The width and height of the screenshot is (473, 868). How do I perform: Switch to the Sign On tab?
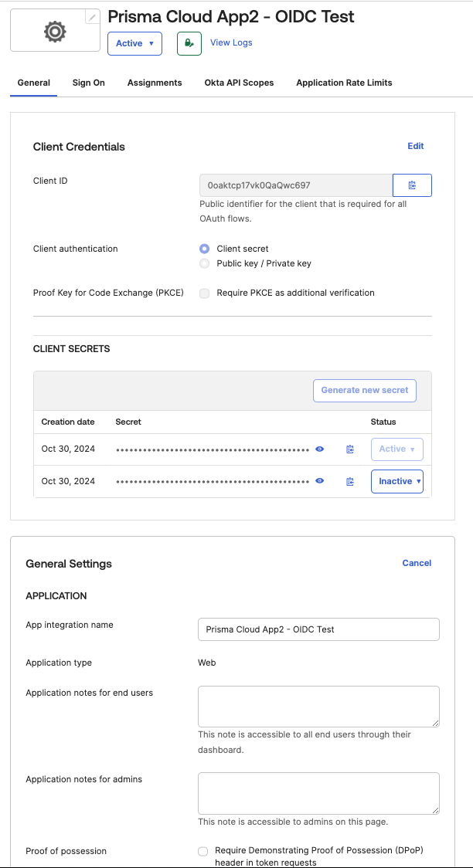click(x=89, y=83)
